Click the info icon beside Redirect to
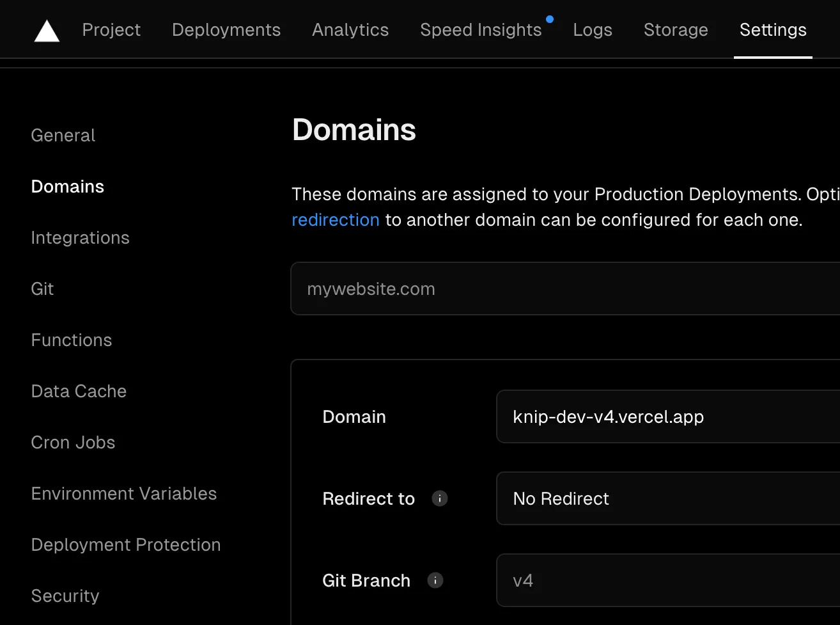840x625 pixels. coord(440,498)
